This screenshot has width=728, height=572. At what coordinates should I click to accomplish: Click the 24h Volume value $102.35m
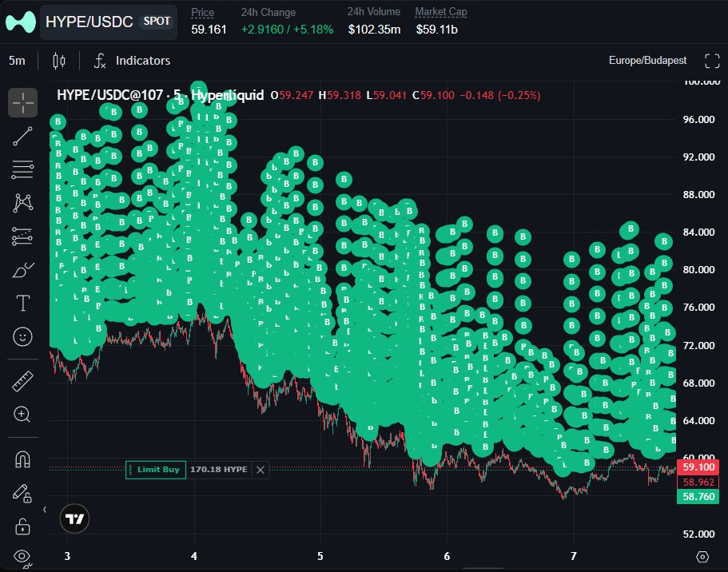[374, 30]
